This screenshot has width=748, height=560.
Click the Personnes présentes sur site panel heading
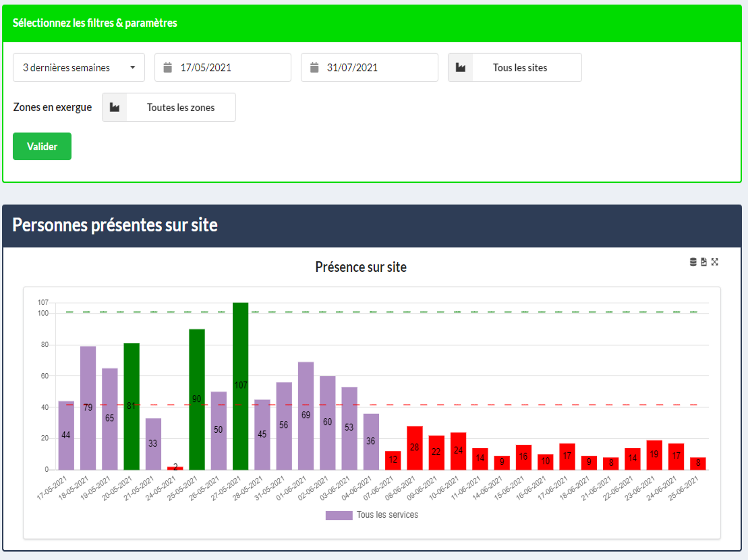point(115,225)
